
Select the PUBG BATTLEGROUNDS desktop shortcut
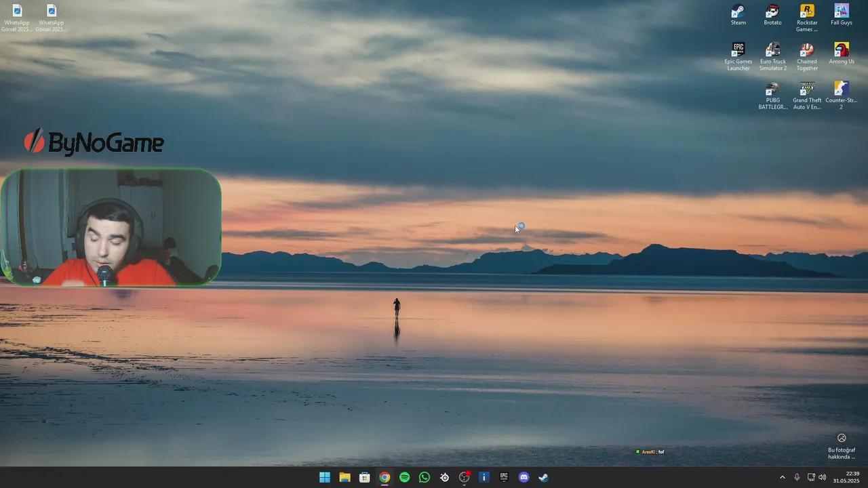[772, 96]
